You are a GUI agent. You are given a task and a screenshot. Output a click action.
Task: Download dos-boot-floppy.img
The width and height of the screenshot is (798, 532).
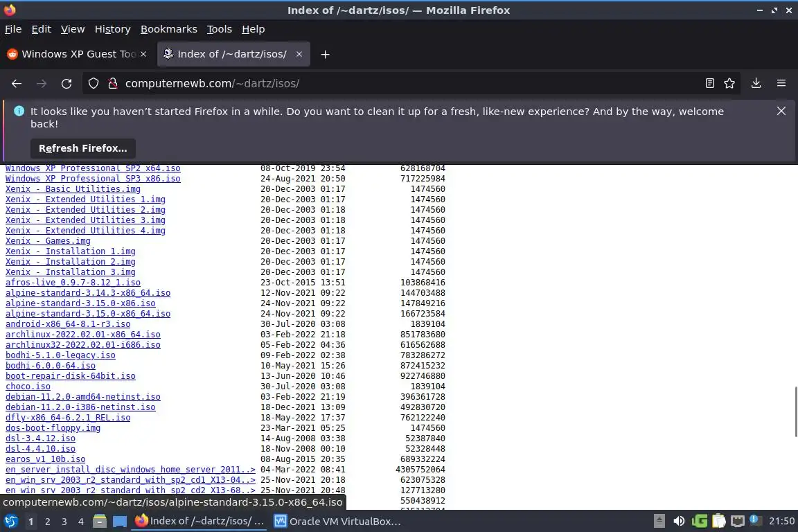pos(53,427)
